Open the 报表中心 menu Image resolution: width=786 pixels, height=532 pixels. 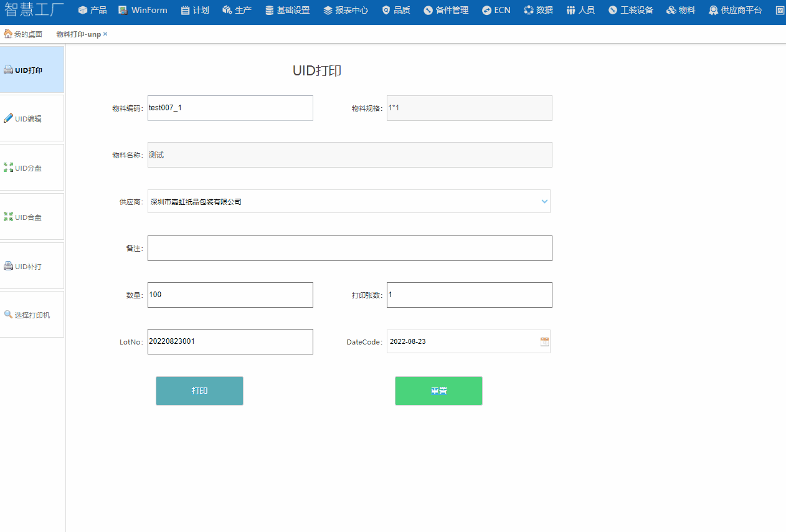click(346, 10)
